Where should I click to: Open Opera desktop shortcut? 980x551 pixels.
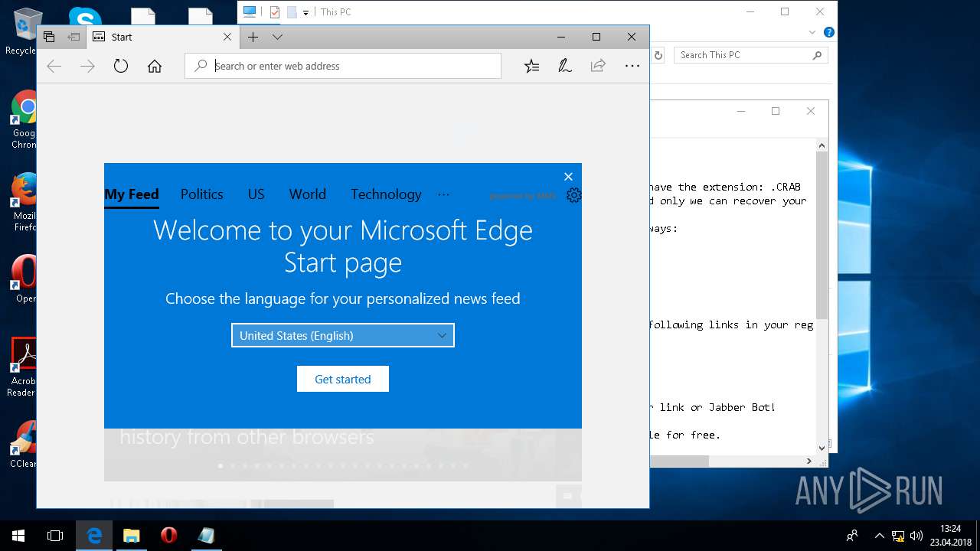click(23, 279)
